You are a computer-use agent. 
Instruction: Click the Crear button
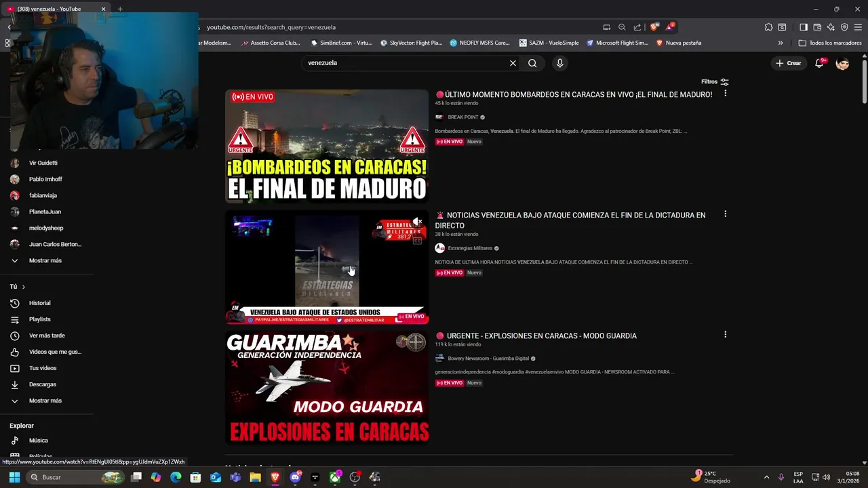click(789, 63)
